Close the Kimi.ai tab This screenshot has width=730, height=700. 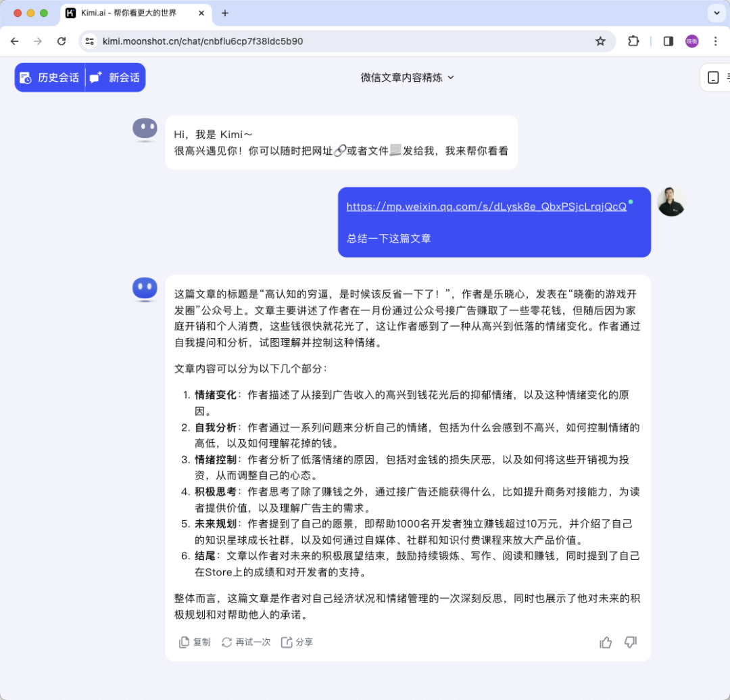201,13
